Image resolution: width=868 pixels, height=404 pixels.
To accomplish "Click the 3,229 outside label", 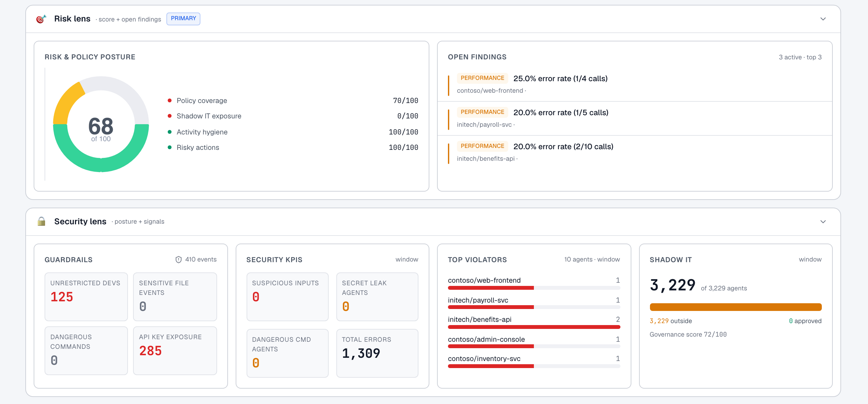I will tap(670, 321).
